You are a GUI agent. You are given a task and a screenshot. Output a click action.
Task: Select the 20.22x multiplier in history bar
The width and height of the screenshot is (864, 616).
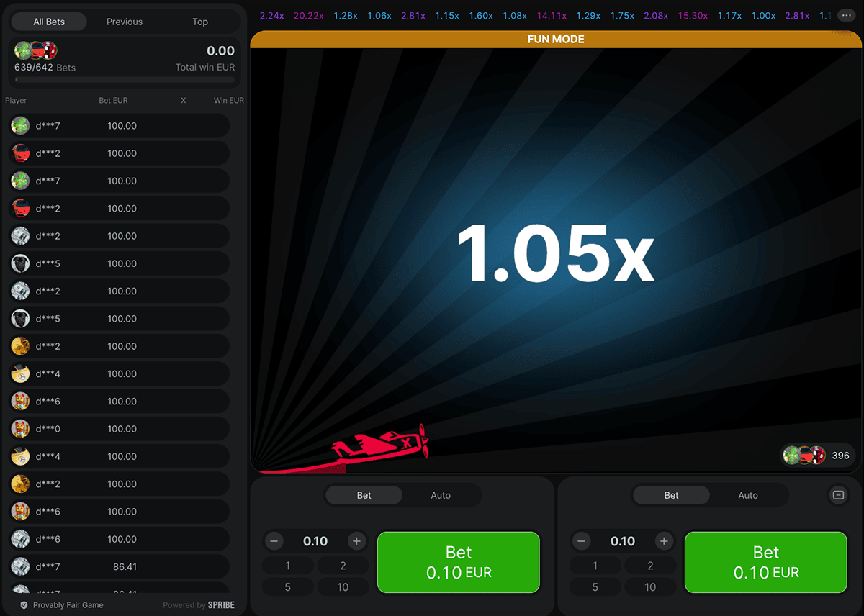click(308, 15)
